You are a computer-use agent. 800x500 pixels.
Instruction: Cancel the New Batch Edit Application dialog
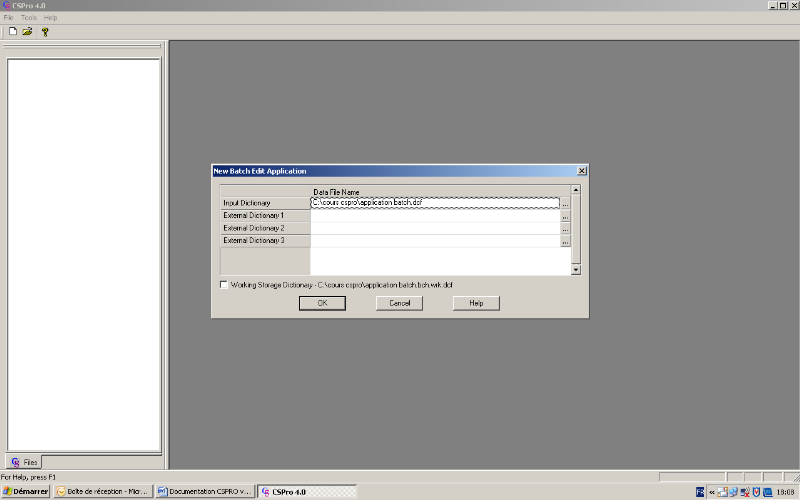399,303
